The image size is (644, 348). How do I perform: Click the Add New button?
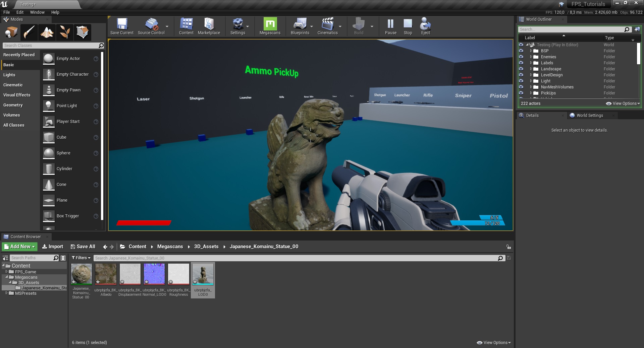(x=19, y=247)
